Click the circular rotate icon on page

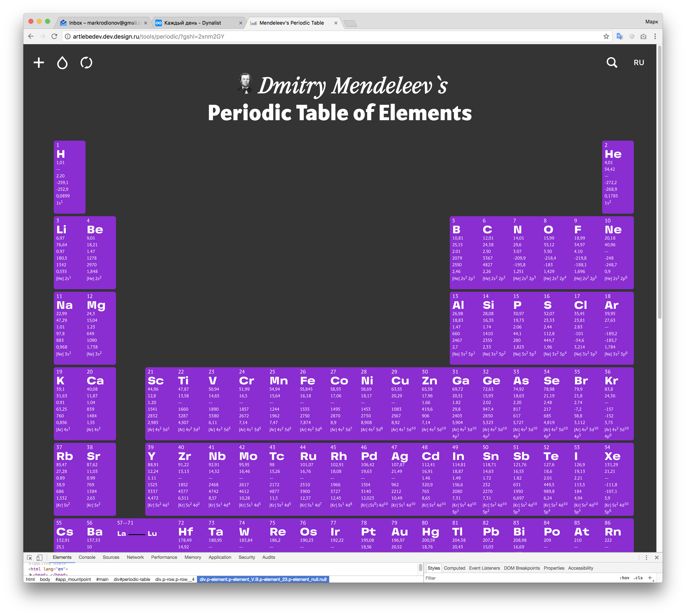[86, 63]
